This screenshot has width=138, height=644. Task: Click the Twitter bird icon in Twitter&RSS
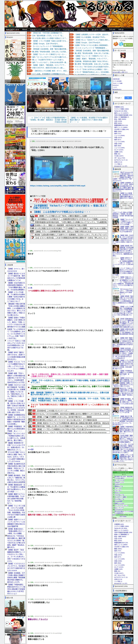[x=121, y=44]
